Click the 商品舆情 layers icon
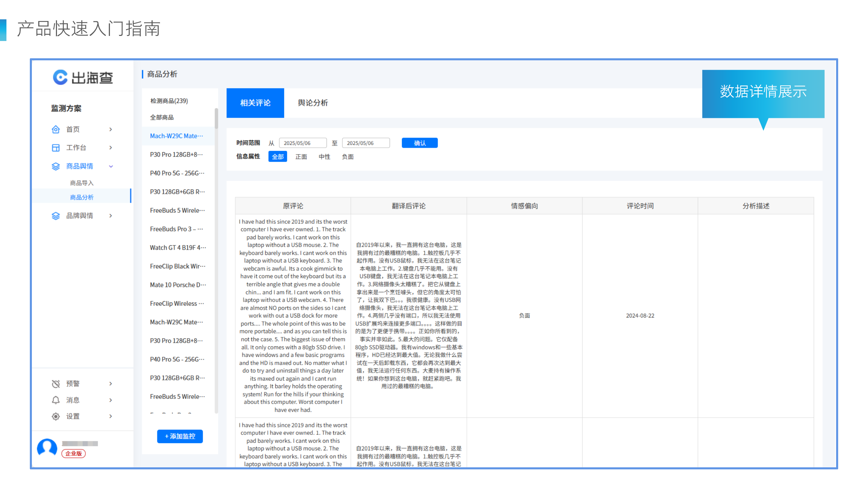 pyautogui.click(x=56, y=166)
